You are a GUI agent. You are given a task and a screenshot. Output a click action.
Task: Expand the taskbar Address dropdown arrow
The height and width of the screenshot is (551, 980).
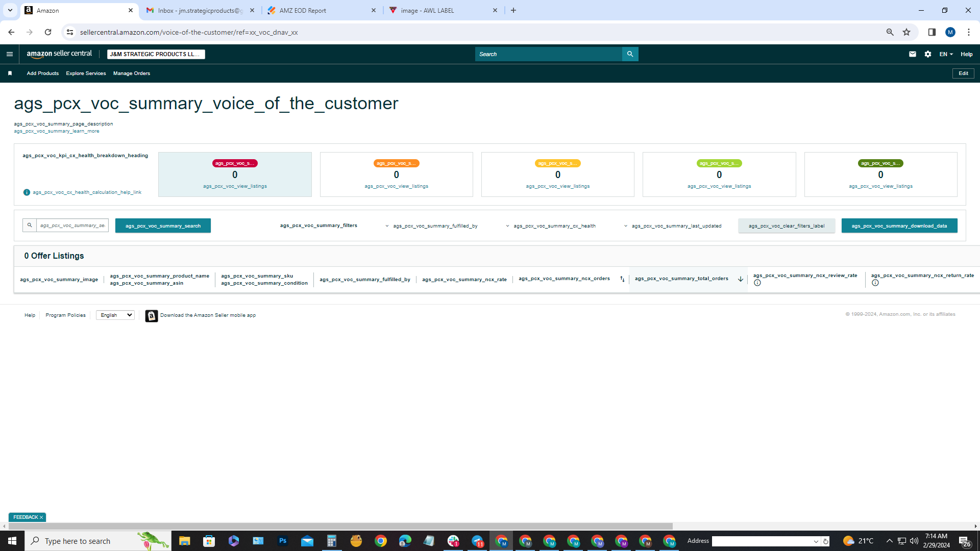(x=816, y=541)
